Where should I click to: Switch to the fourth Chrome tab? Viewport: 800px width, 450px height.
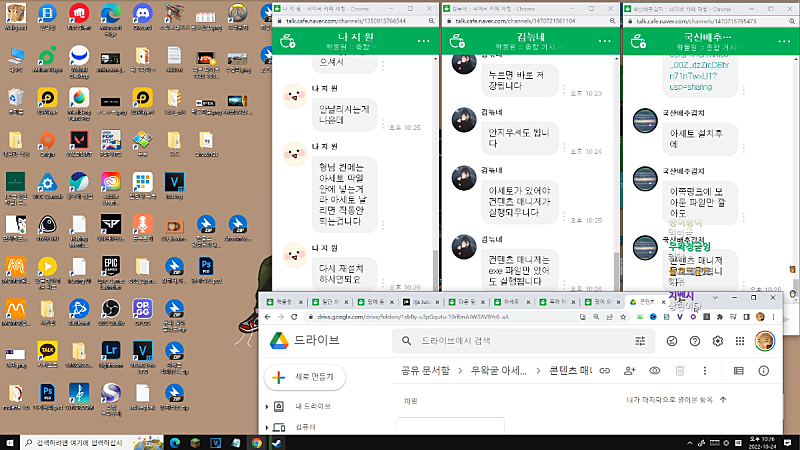[x=421, y=302]
